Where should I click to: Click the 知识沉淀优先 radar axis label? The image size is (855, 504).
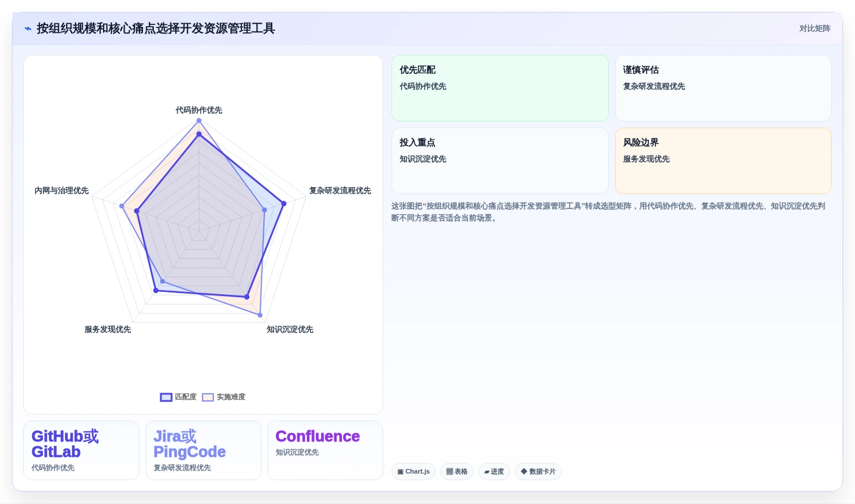click(290, 329)
